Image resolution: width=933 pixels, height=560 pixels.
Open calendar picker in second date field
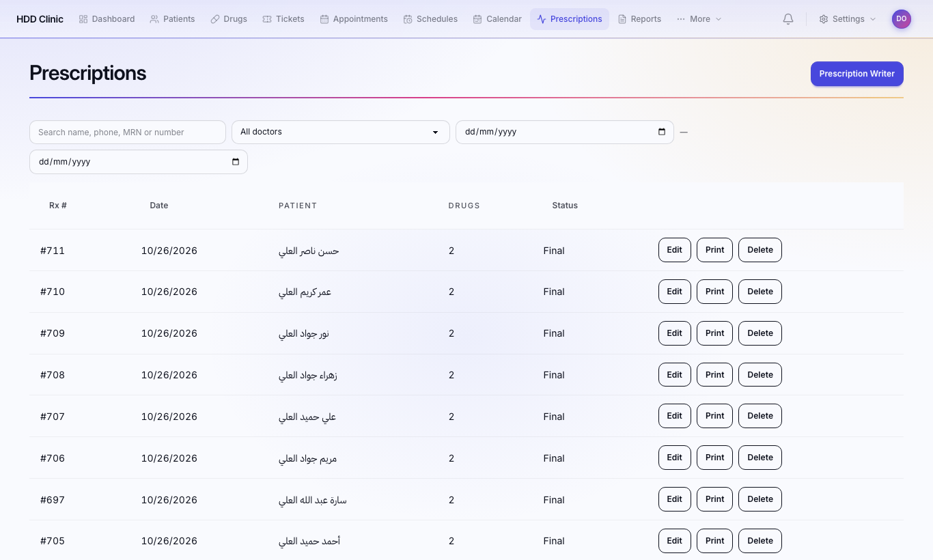[236, 162]
